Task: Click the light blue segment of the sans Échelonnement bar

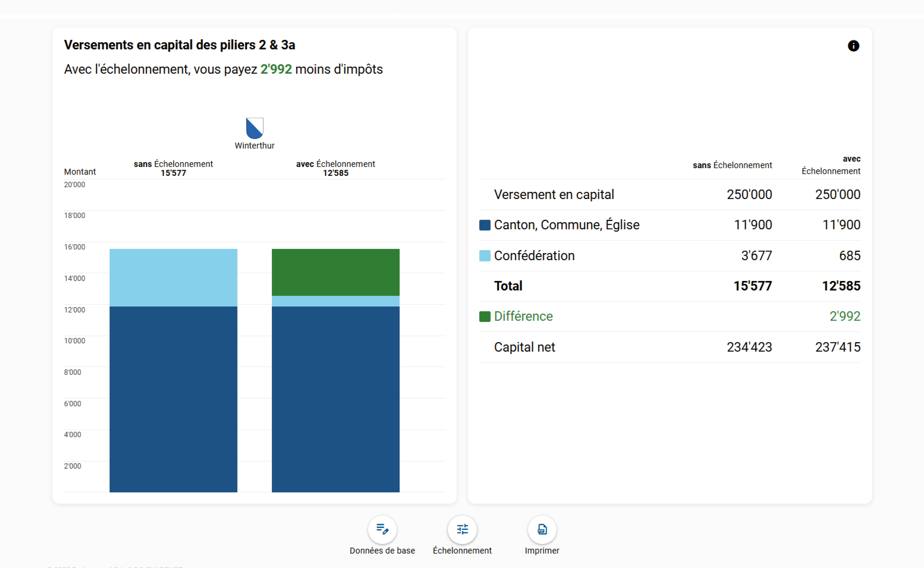Action: pos(173,277)
